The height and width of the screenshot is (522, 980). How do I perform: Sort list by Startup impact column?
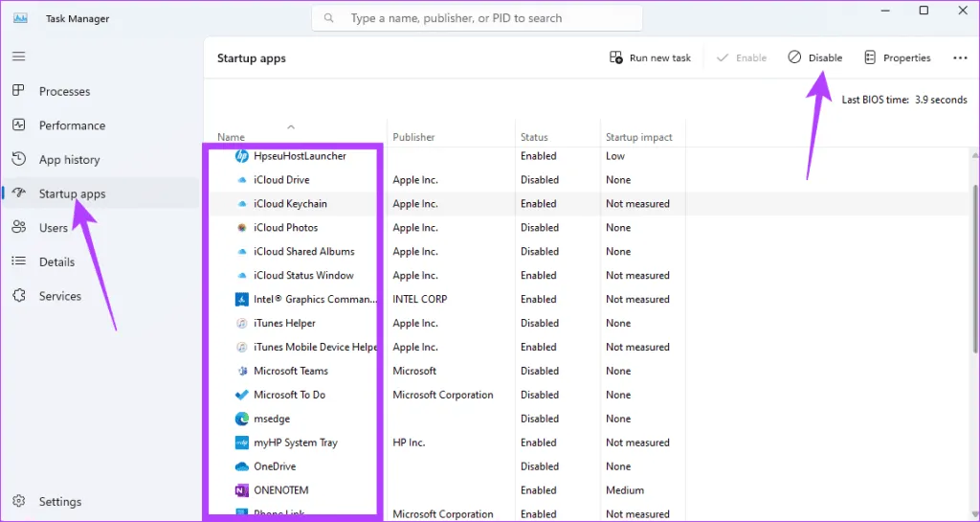[x=638, y=137]
